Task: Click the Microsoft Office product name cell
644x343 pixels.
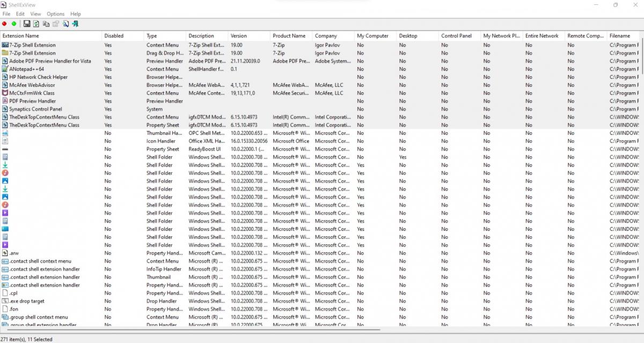Action: point(291,141)
